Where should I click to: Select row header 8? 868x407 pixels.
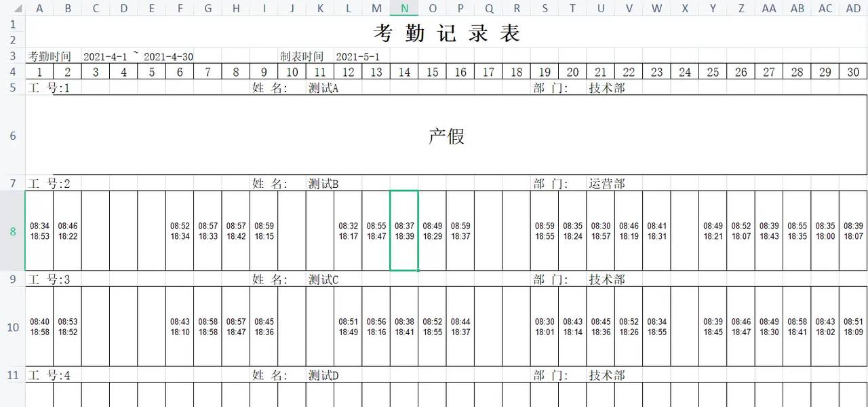click(12, 231)
